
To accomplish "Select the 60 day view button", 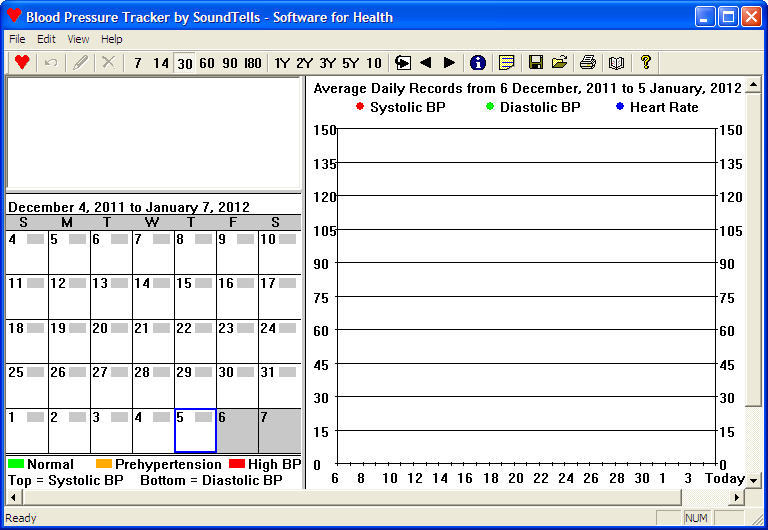I will pos(207,63).
